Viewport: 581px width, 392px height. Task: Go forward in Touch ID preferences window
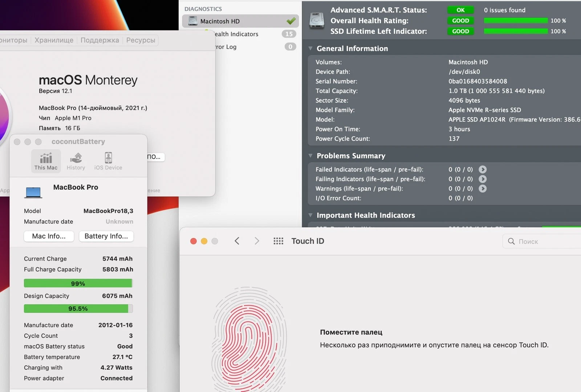pos(257,241)
